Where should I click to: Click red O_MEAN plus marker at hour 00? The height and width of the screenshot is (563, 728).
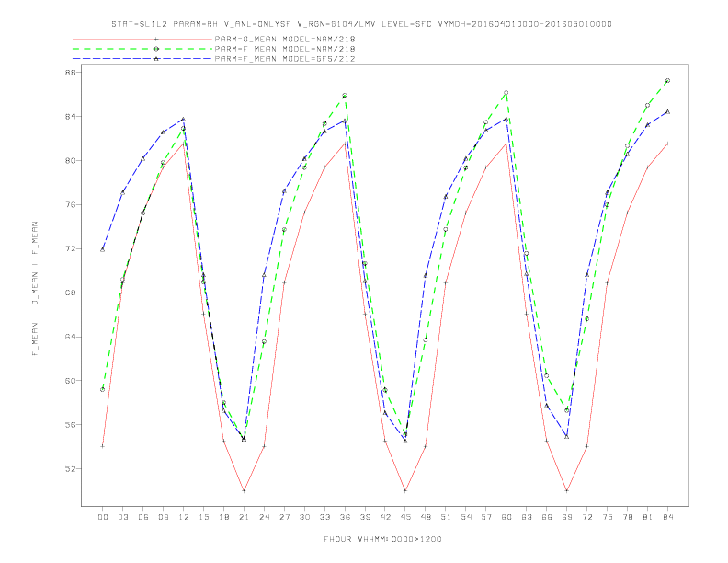click(x=103, y=446)
